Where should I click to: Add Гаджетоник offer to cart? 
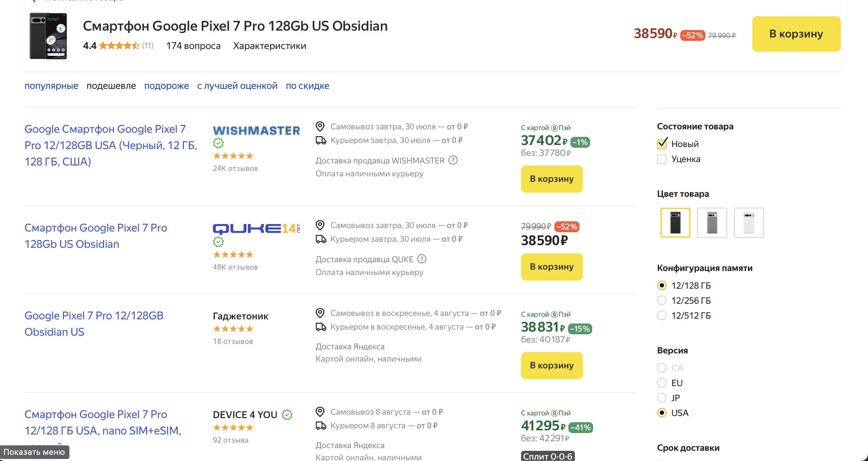pos(552,365)
